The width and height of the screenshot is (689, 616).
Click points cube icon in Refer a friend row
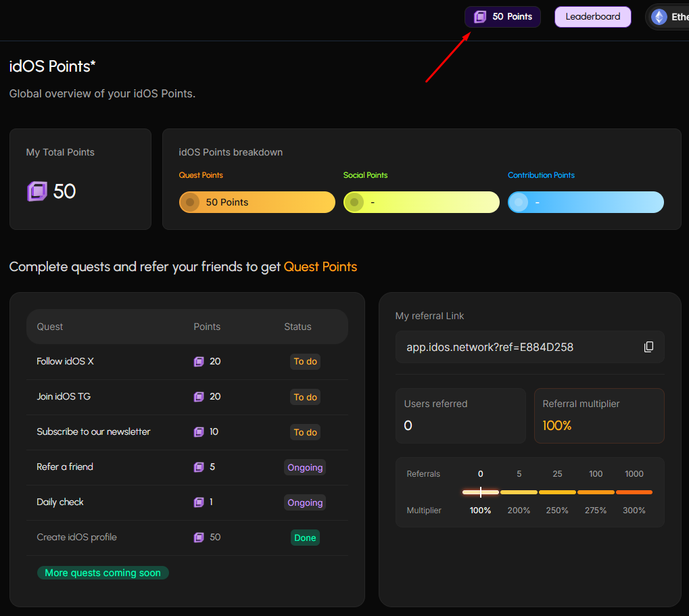click(199, 467)
